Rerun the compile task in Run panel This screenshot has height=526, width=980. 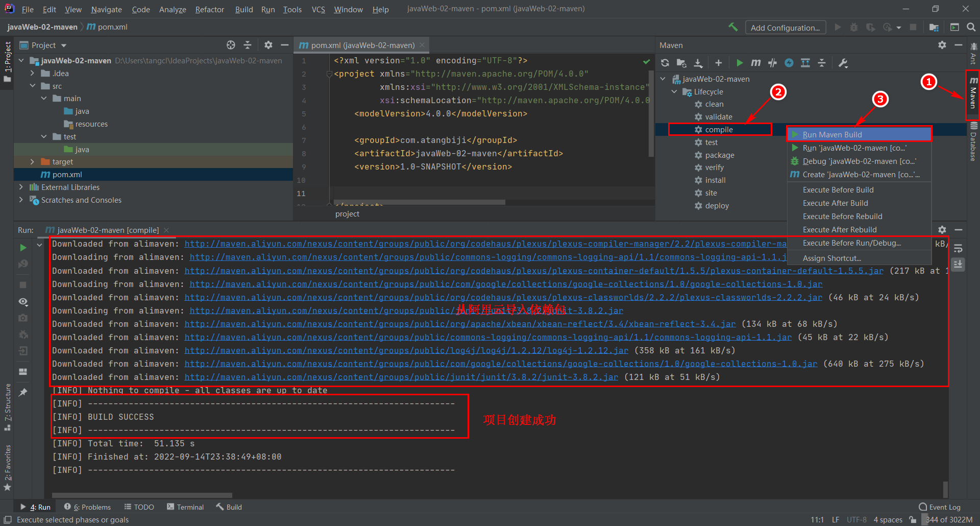(x=23, y=248)
